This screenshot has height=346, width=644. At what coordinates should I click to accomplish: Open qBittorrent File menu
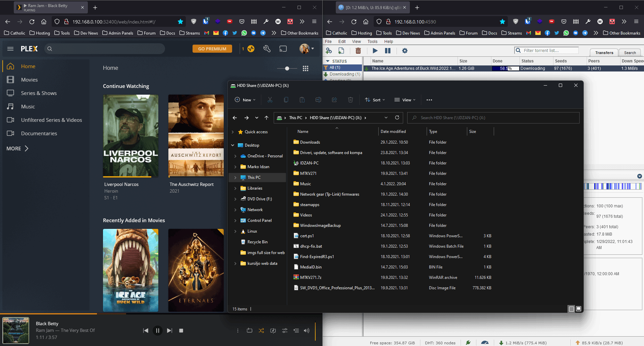(328, 42)
